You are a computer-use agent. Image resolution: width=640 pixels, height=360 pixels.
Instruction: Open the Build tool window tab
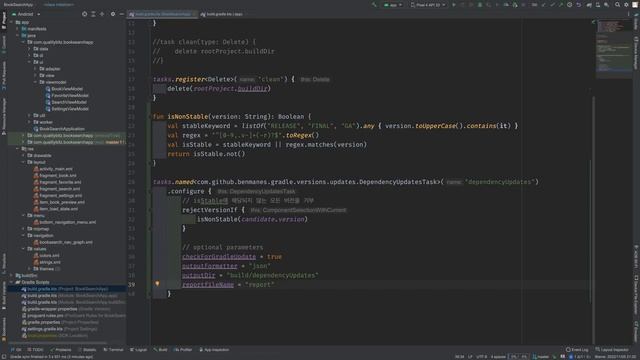(x=160, y=350)
